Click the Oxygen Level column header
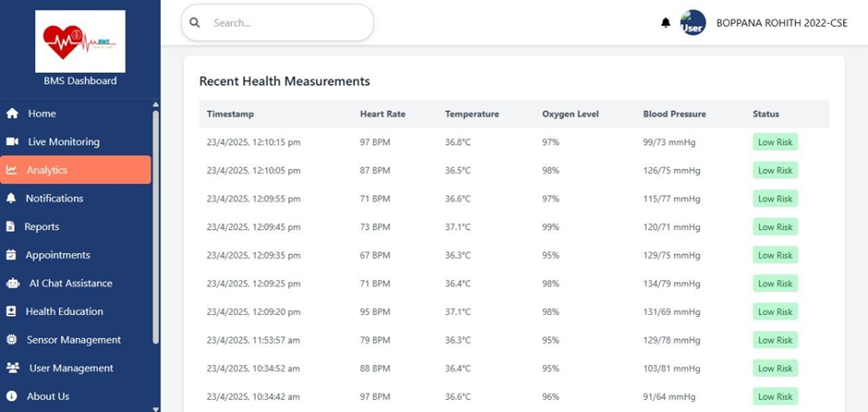Screen dimensions: 868x412 [570, 114]
